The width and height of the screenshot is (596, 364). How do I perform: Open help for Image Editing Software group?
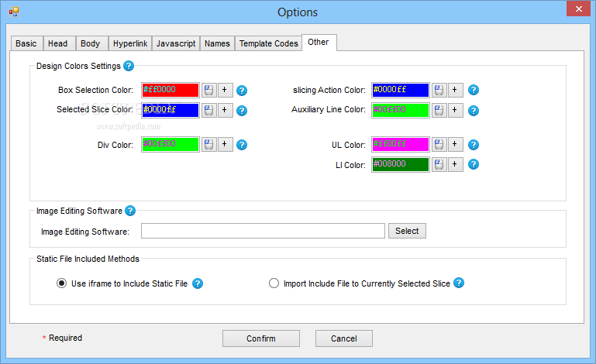click(130, 211)
